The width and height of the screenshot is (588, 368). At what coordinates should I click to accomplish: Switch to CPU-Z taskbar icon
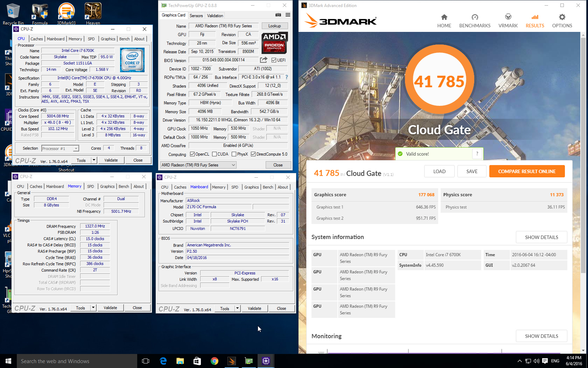click(x=266, y=361)
